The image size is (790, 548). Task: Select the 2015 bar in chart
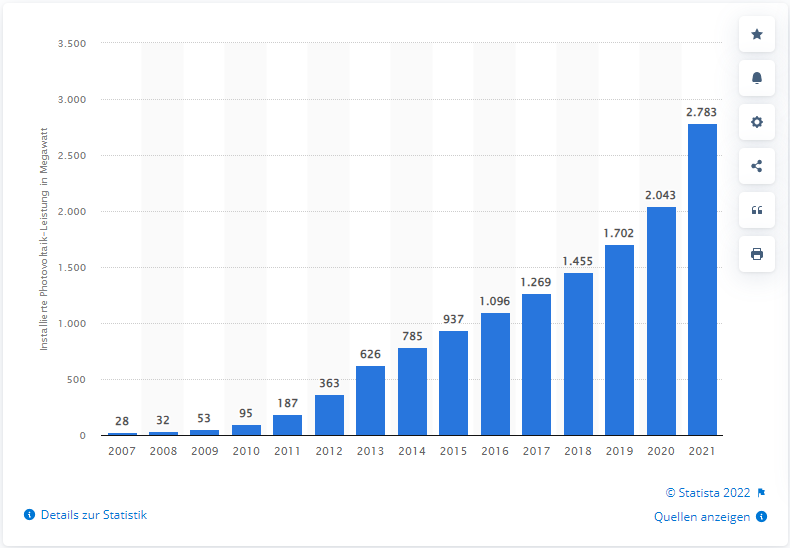tap(453, 383)
